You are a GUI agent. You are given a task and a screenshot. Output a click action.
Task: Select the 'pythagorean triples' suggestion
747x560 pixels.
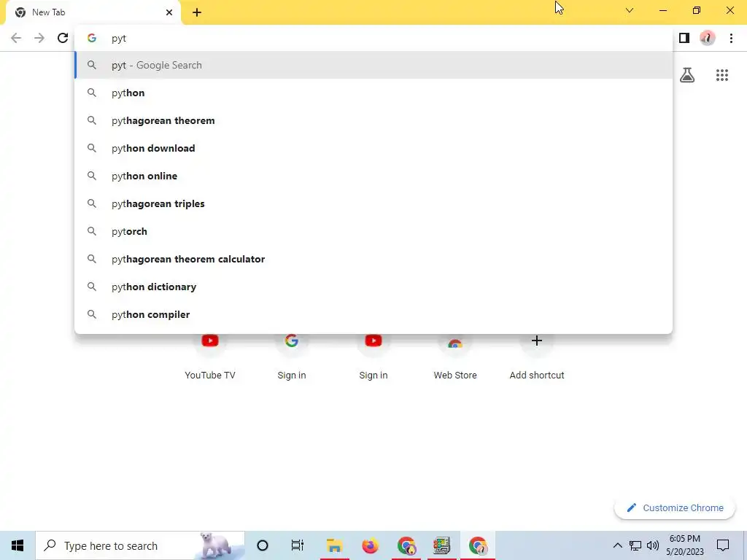pos(373,203)
